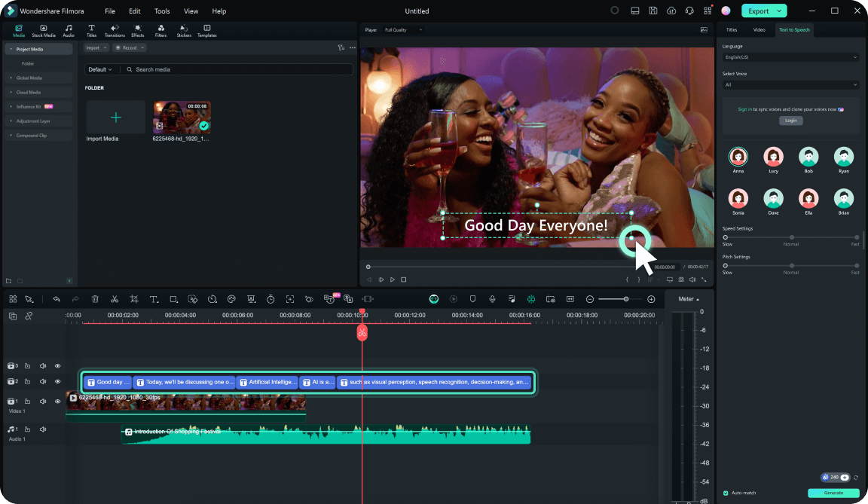Open the View menu
868x504 pixels.
tap(191, 11)
